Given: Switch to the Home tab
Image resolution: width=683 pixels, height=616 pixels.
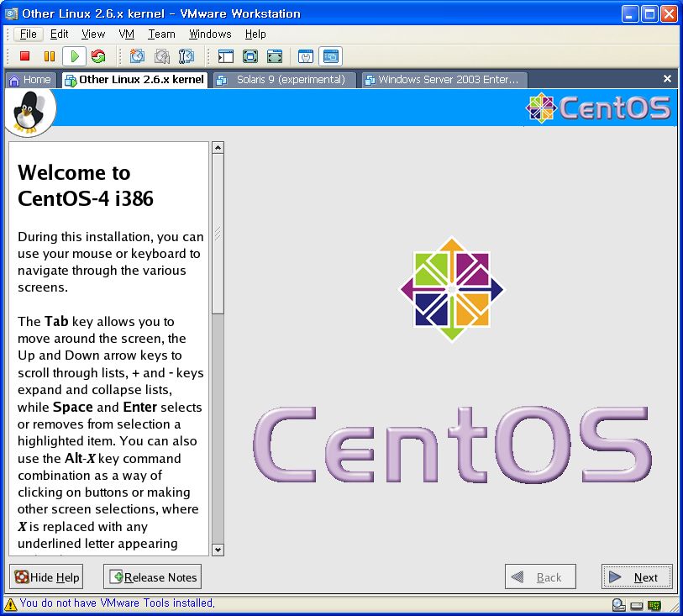Looking at the screenshot, I should pyautogui.click(x=30, y=80).
